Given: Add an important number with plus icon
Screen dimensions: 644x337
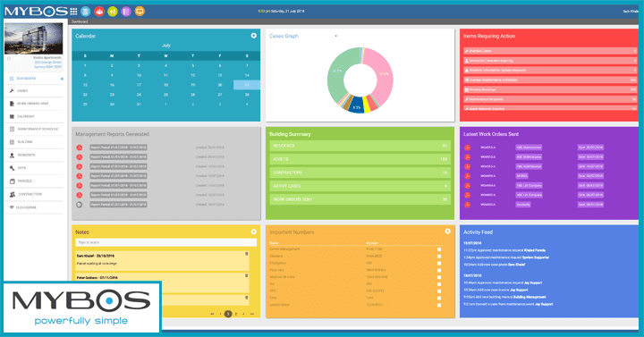Looking at the screenshot, I should [x=448, y=232].
